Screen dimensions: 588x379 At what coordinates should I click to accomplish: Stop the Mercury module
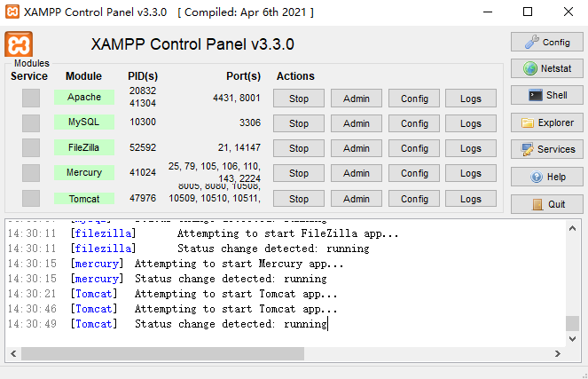click(299, 173)
